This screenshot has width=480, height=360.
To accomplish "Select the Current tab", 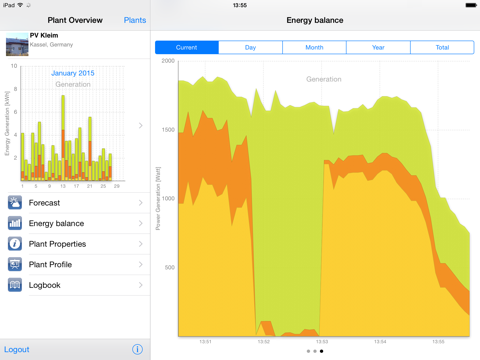I will click(187, 47).
